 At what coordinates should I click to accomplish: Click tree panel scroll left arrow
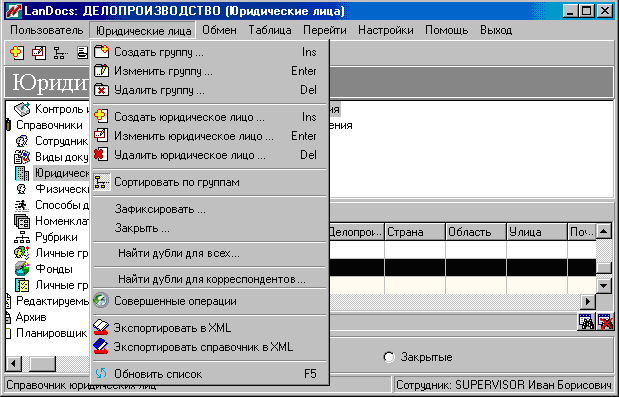13,363
